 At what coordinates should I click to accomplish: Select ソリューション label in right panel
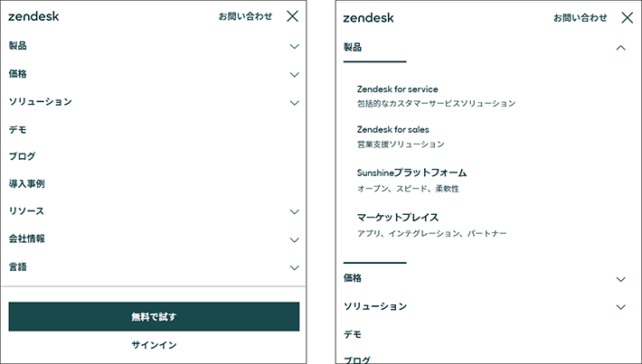[375, 306]
